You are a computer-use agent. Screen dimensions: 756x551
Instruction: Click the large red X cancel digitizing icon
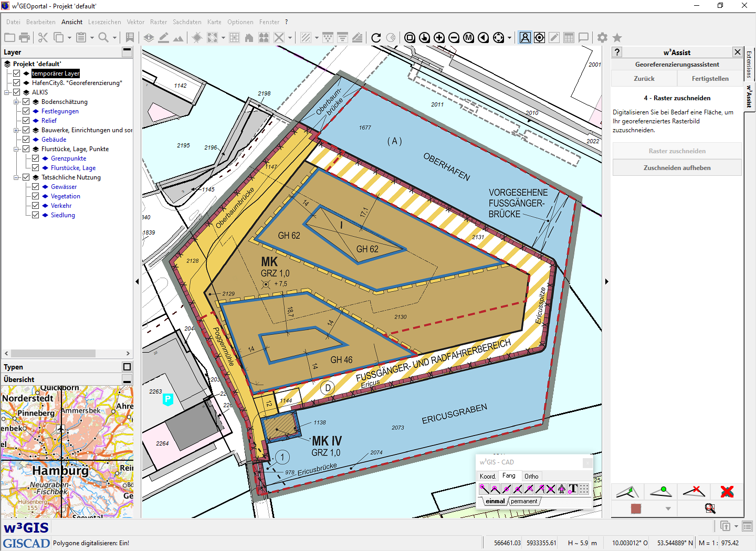point(727,492)
